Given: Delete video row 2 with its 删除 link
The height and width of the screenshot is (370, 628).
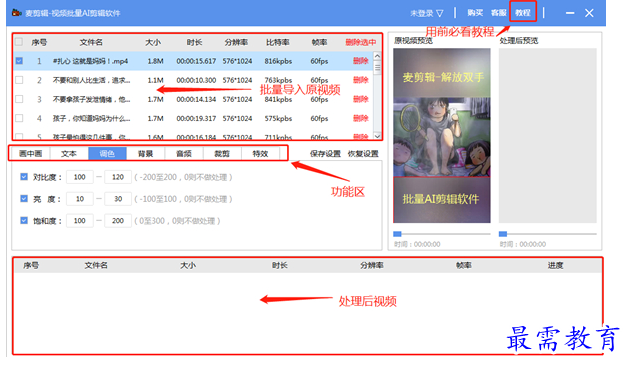Looking at the screenshot, I should point(360,80).
